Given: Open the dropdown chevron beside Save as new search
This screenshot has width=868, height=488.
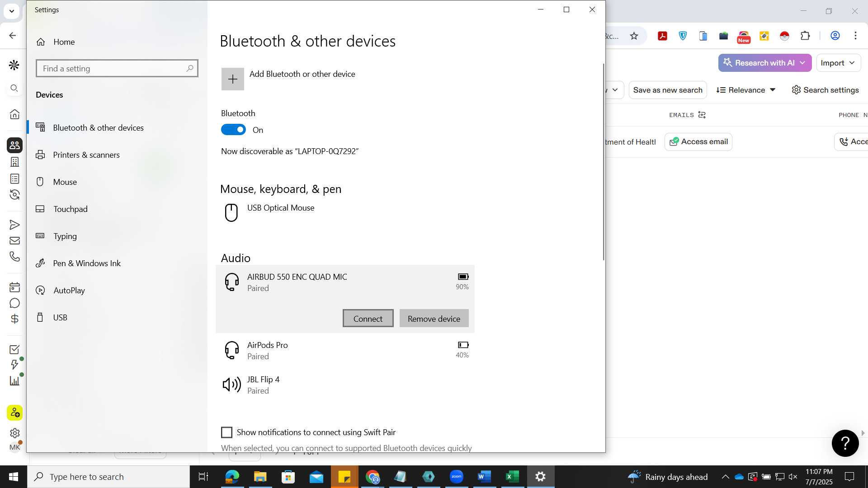Looking at the screenshot, I should click(x=615, y=90).
